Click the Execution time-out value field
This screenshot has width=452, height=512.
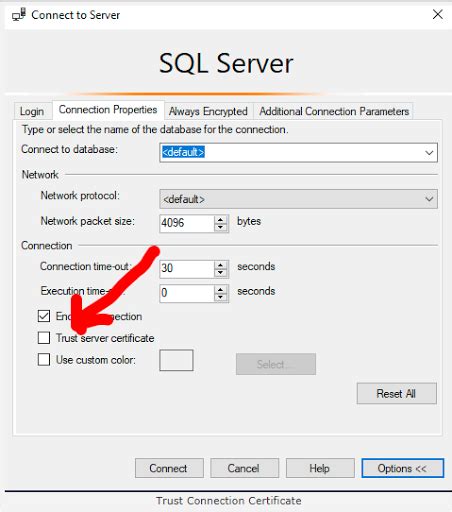tap(187, 293)
